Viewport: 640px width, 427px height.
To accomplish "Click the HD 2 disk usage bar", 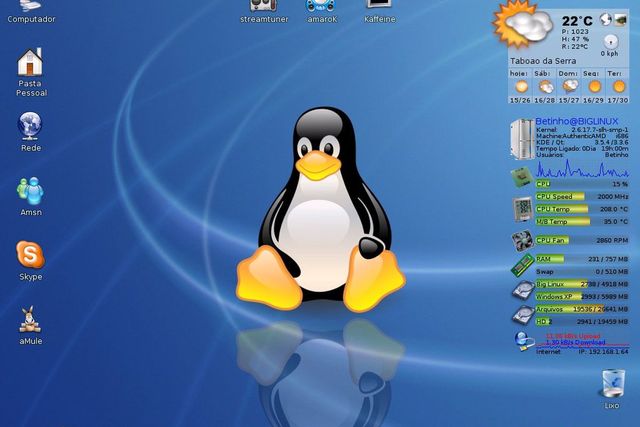I will tap(582, 322).
